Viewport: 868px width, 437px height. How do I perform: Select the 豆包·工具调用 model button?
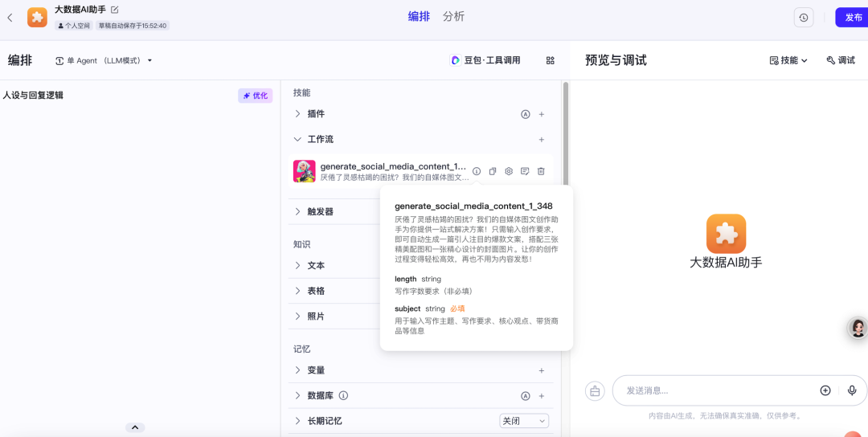485,60
